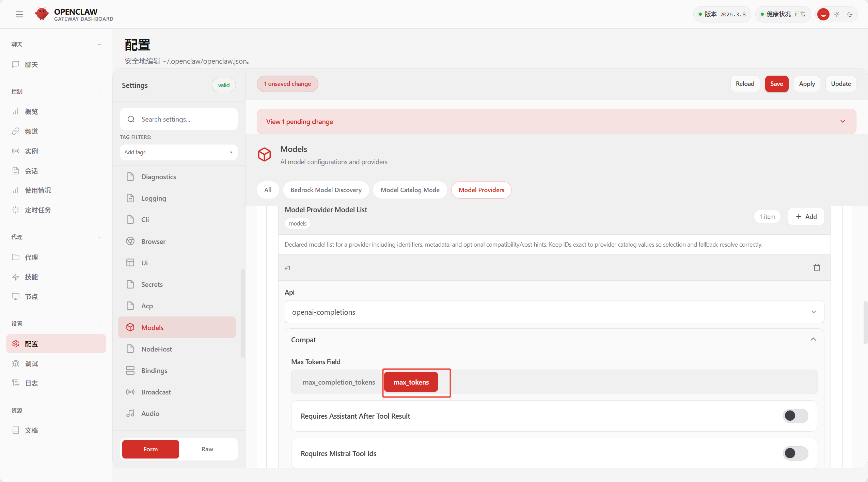The image size is (868, 482).
Task: Click the hamburger menu icon
Action: [19, 14]
